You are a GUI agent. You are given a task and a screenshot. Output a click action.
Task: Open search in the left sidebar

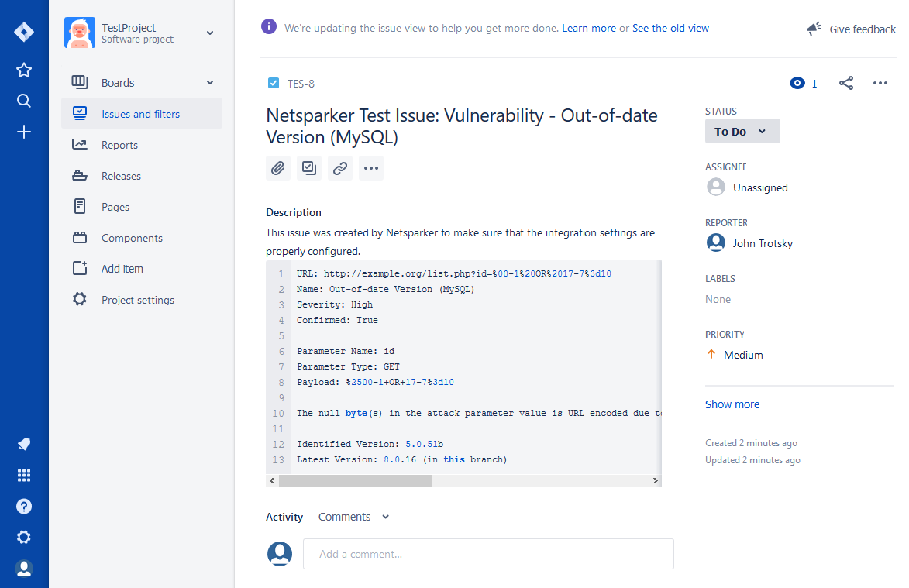(24, 101)
